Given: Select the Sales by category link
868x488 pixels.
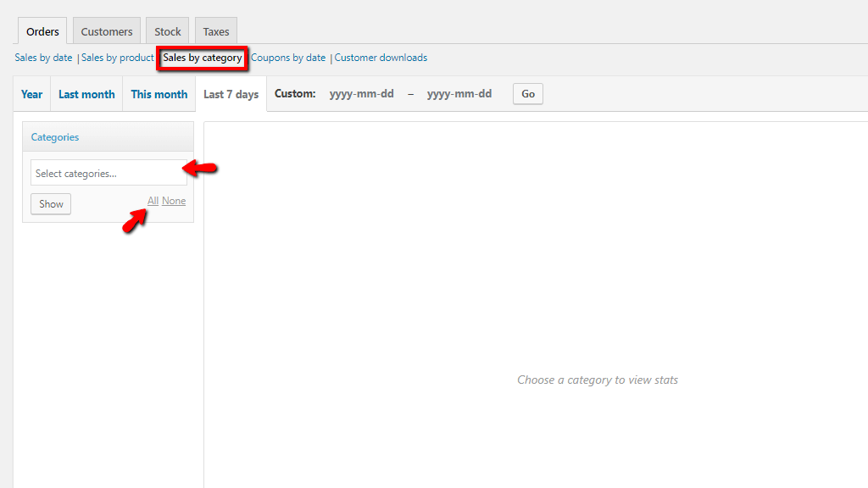Looking at the screenshot, I should pos(203,58).
